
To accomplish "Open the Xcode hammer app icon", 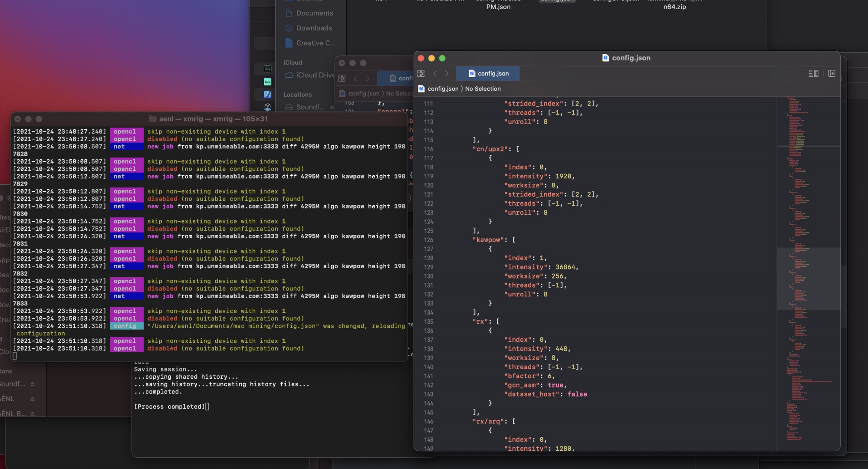I will [x=267, y=94].
